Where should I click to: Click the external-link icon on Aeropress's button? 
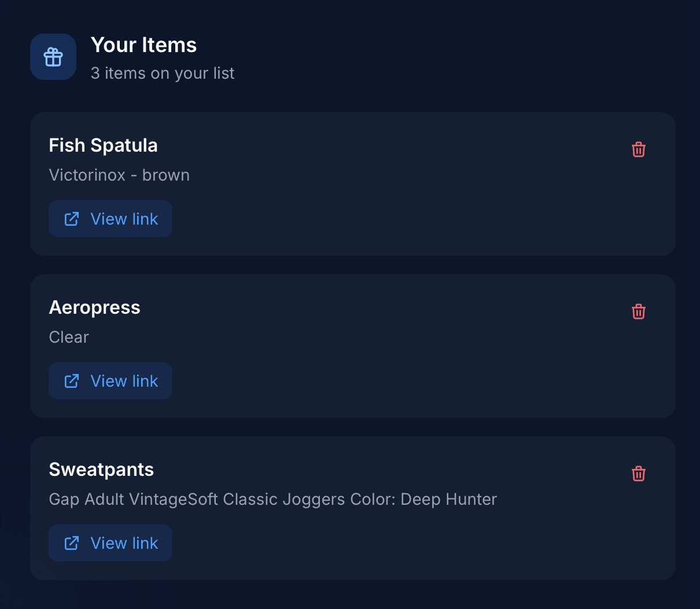pos(71,381)
